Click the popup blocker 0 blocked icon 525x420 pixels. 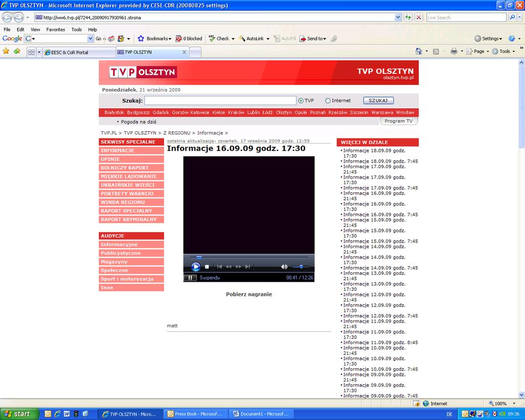(179, 38)
